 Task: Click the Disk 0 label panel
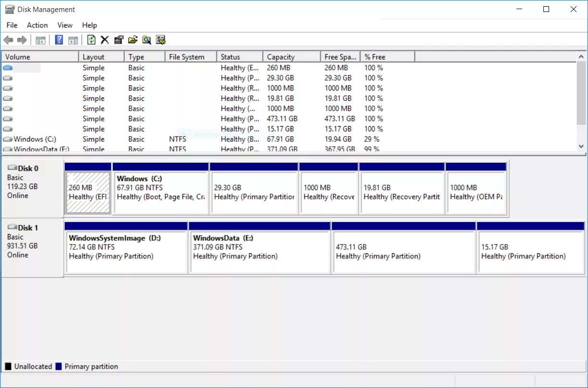point(33,189)
